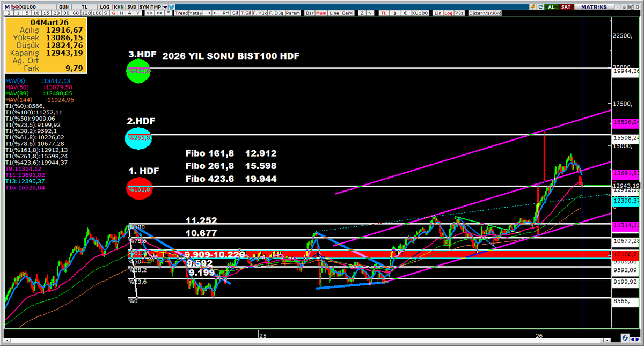
Task: Toggle the LOG scale header button
Action: pyautogui.click(x=105, y=7)
